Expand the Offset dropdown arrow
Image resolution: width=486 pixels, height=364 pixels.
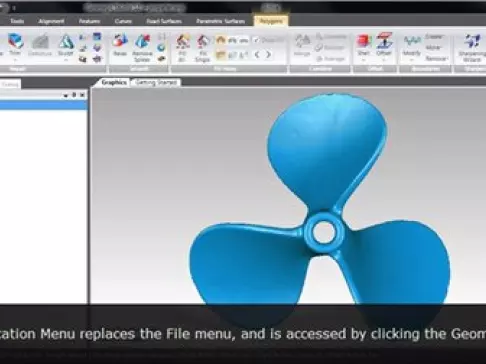point(384,60)
